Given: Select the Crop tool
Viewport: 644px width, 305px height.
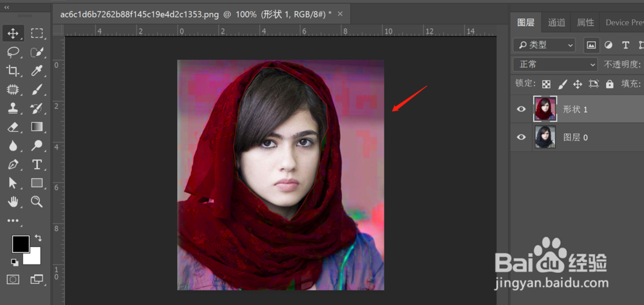Looking at the screenshot, I should pos(13,71).
